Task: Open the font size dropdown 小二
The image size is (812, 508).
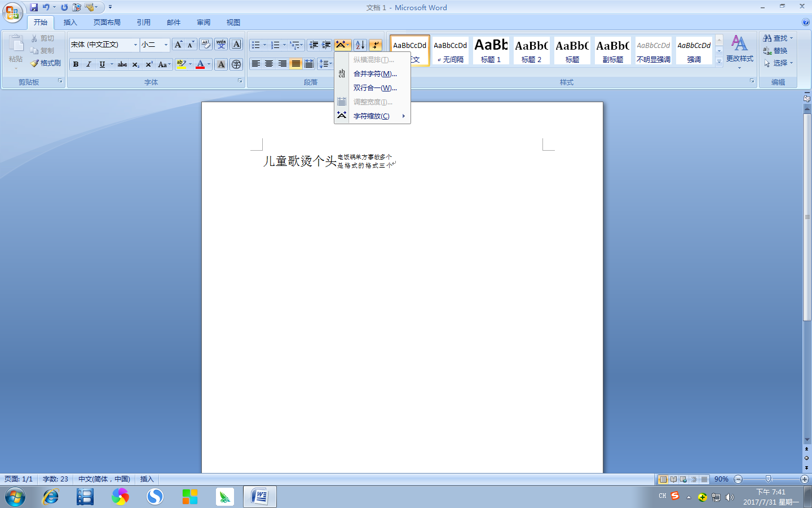Action: click(x=166, y=45)
